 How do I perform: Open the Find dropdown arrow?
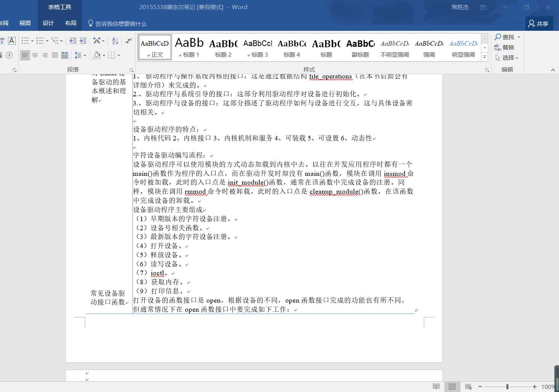point(519,37)
